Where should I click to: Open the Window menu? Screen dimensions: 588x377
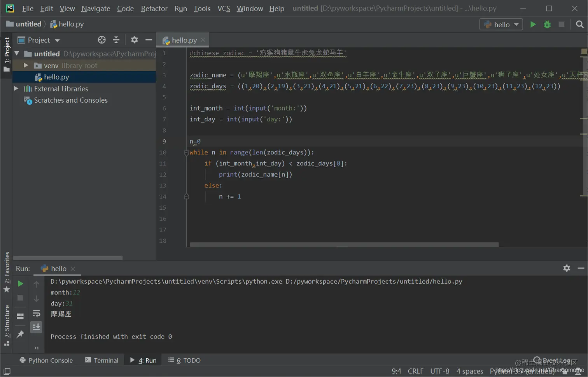(x=250, y=8)
